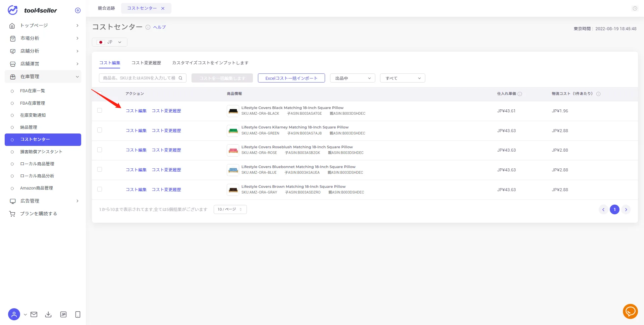Screen dimensions: 644x325
Task: Open the 出品中 status dropdown
Action: (353, 78)
